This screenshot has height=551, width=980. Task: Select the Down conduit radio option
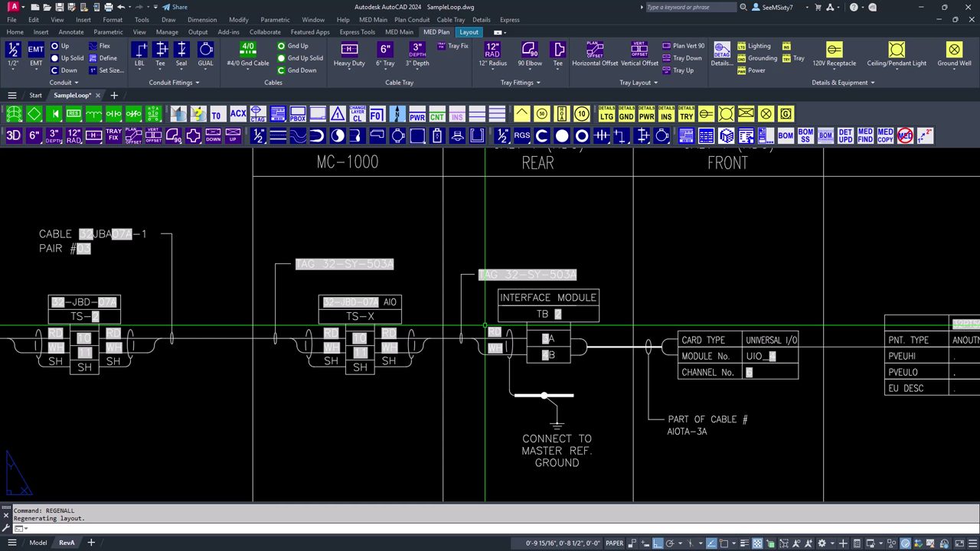tap(64, 70)
